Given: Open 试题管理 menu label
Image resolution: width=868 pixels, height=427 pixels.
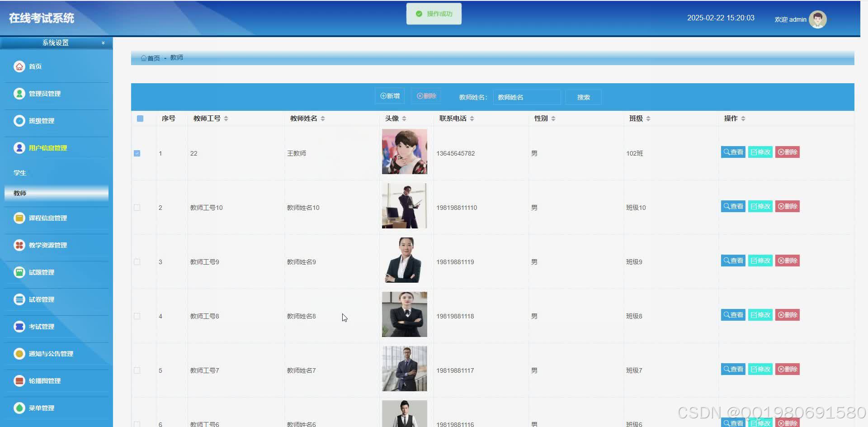Looking at the screenshot, I should tap(42, 272).
